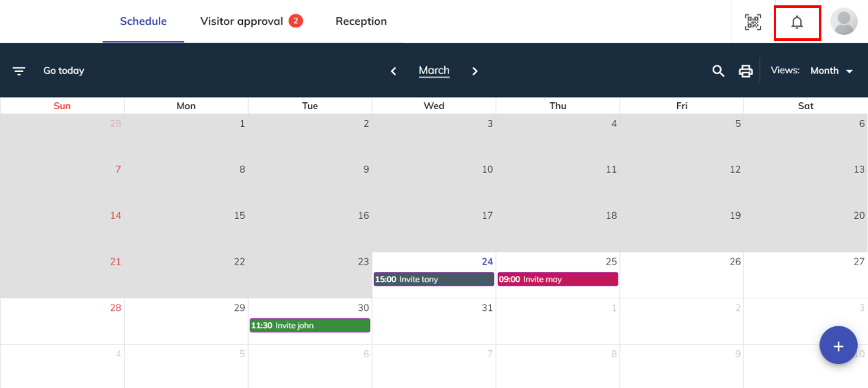Search the schedule with magnifier icon
Viewport: 868px width, 388px height.
click(718, 71)
